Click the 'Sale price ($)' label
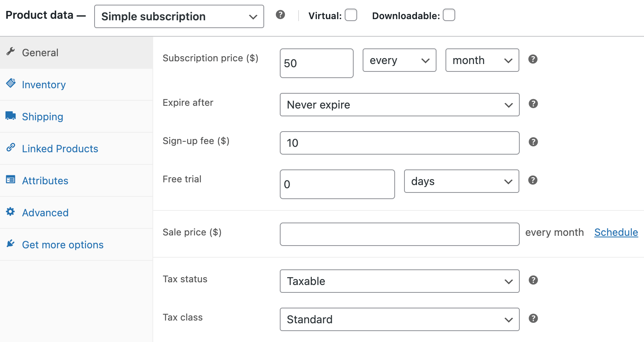Screen dimensions: 644x342 coord(192,232)
